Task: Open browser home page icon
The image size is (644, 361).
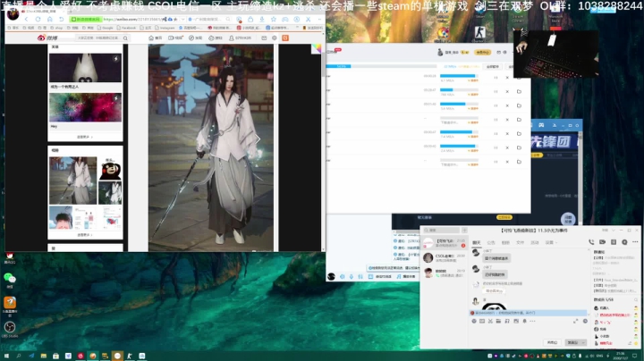Action: coord(50,20)
